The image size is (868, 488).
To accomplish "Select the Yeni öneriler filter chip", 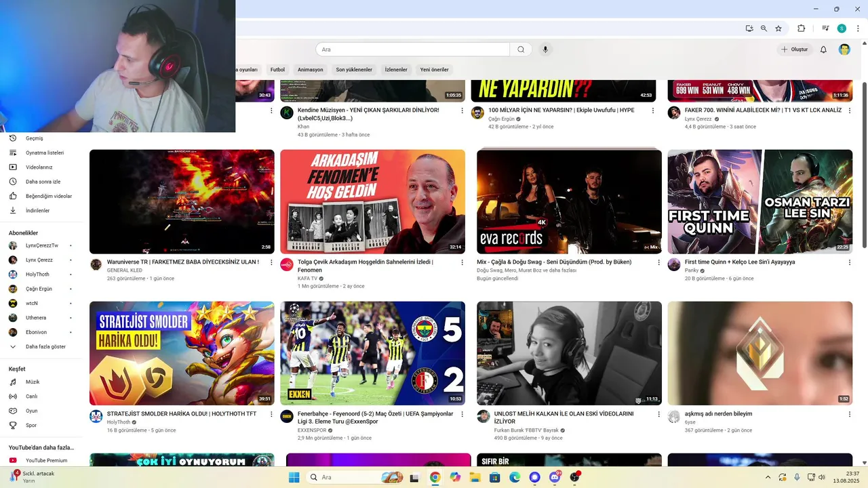I will point(434,70).
